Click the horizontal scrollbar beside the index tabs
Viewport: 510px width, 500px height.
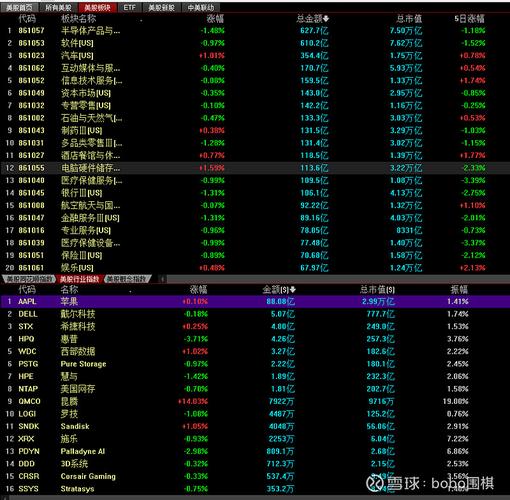tap(338, 279)
